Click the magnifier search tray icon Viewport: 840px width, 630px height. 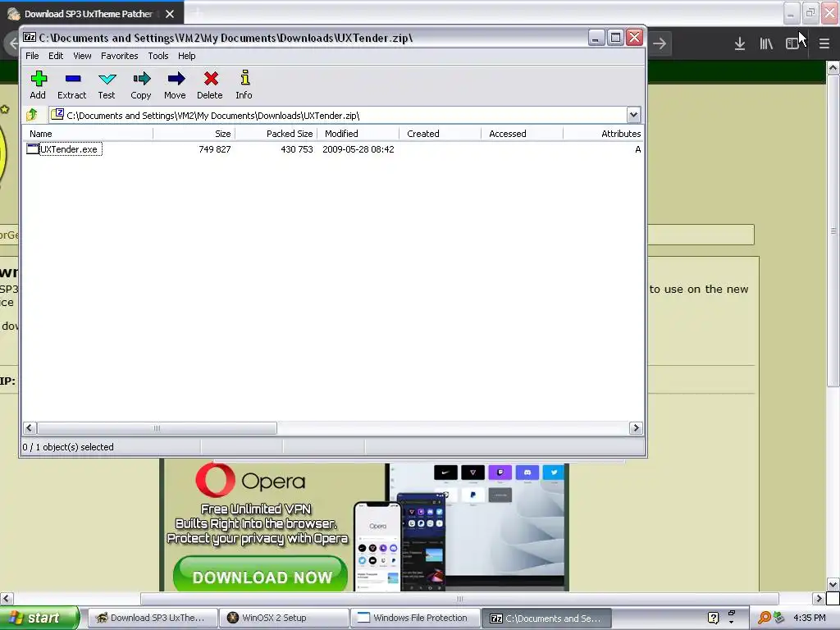tap(764, 618)
